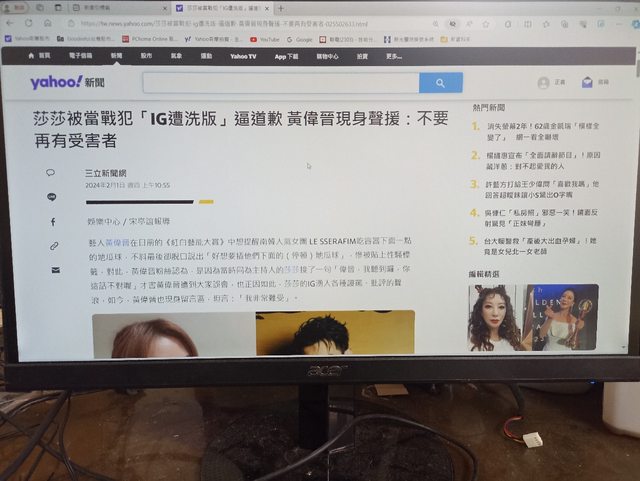
Task: Open the 黃偉晉 link in the article text
Action: [117, 242]
